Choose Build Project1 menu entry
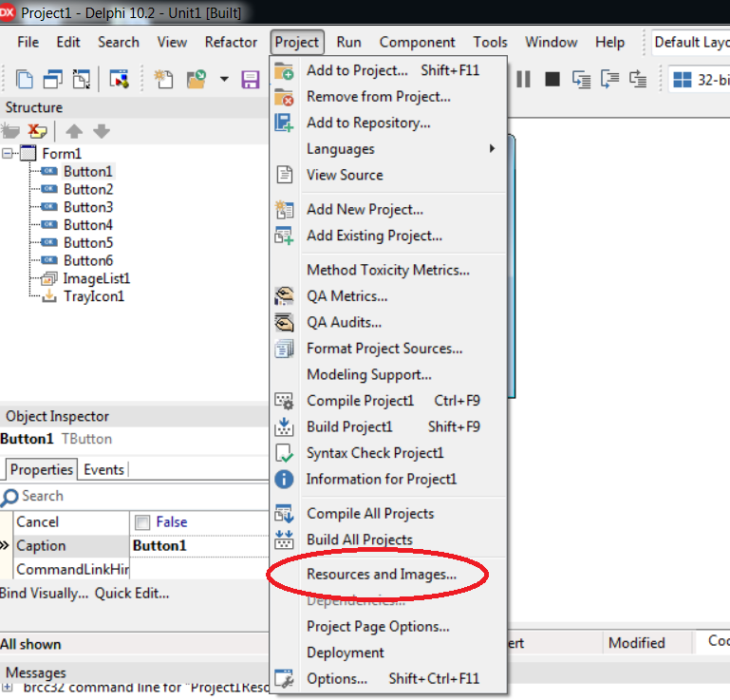The width and height of the screenshot is (730, 700). click(x=388, y=426)
